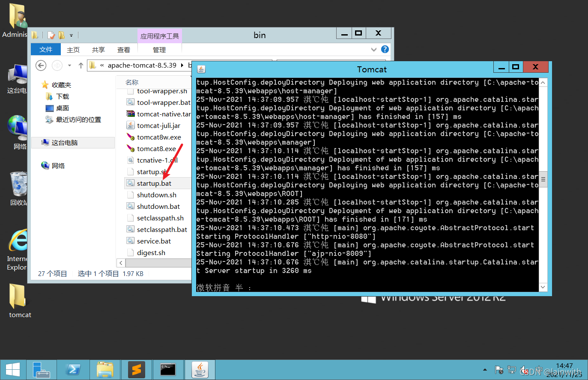588x380 pixels.
Task: Open 管理 ribbon tab
Action: pyautogui.click(x=159, y=50)
